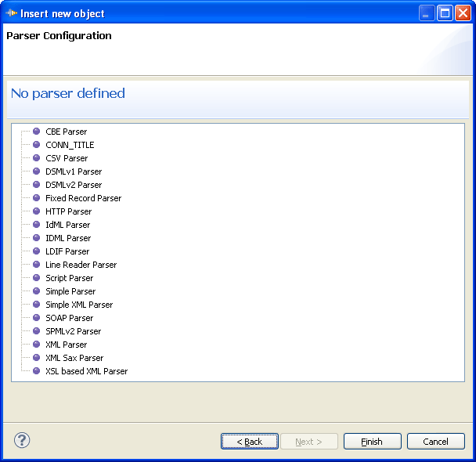The width and height of the screenshot is (476, 462).
Task: Click the purple icon beside SPMLv2 Parser
Action: pyautogui.click(x=37, y=331)
